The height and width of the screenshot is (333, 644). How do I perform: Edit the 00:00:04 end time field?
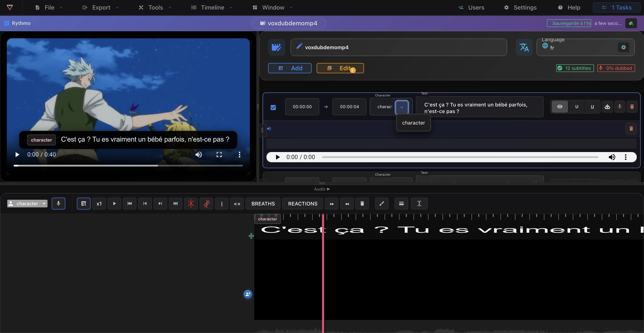[349, 107]
